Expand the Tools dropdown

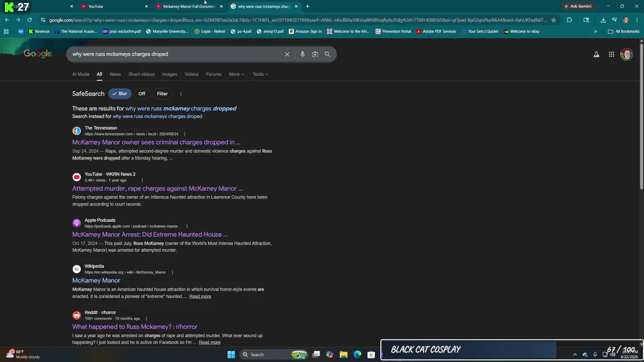[x=260, y=74]
